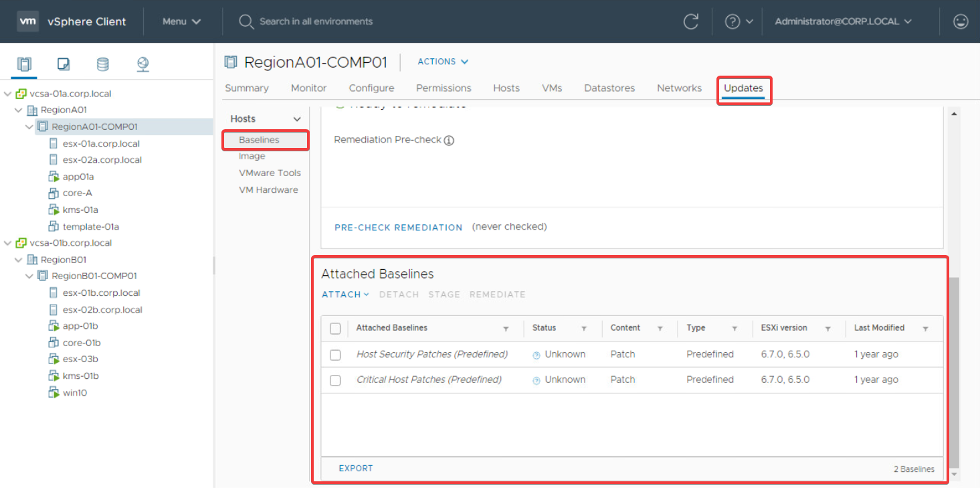Select VM Hardware in Updates sidebar
Image resolution: width=980 pixels, height=488 pixels.
[x=268, y=190]
